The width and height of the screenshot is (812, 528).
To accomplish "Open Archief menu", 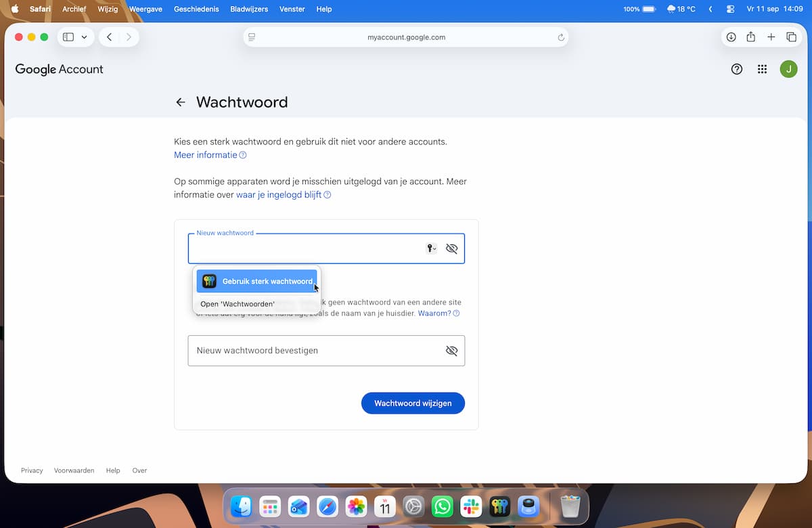I will [74, 9].
